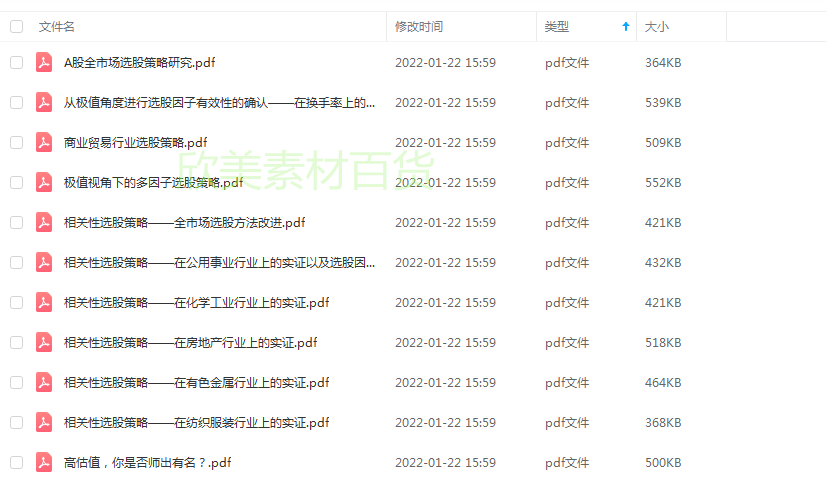Viewport: 826px width, 493px height.
Task: Check the box for 全市场选股方法改进.pdf
Action: click(16, 222)
